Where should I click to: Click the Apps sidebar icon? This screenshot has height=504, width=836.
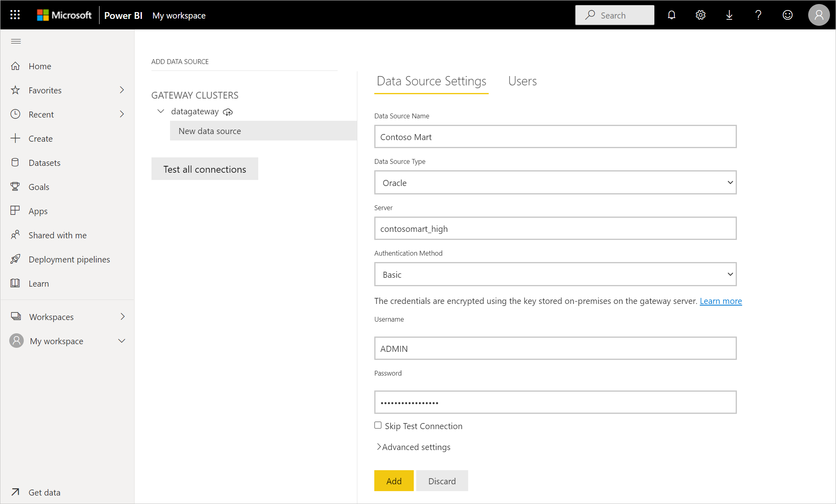16,211
